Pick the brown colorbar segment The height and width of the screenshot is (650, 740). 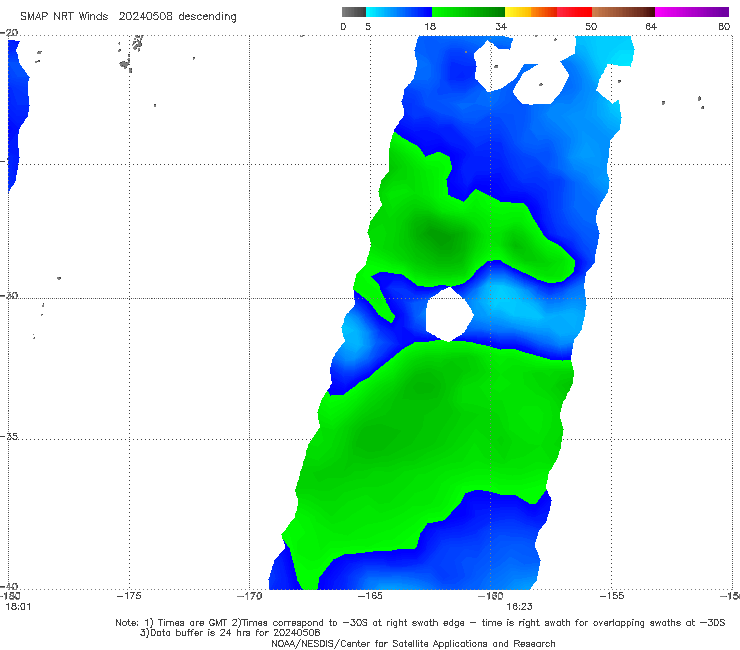pyautogui.click(x=623, y=12)
